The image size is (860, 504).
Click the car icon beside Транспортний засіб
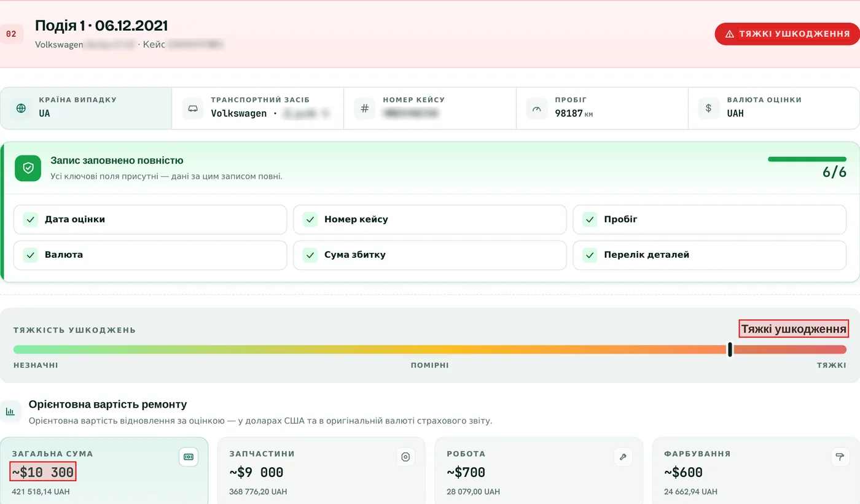pos(193,109)
